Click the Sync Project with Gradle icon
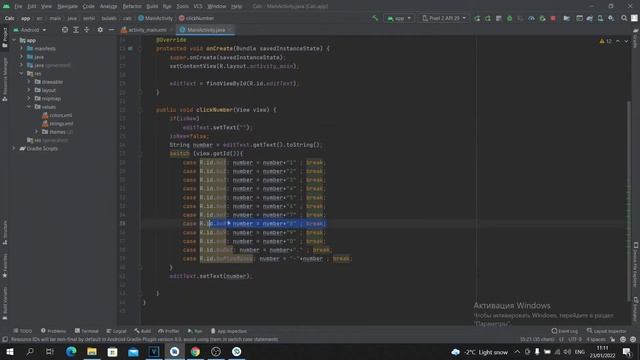 point(590,18)
